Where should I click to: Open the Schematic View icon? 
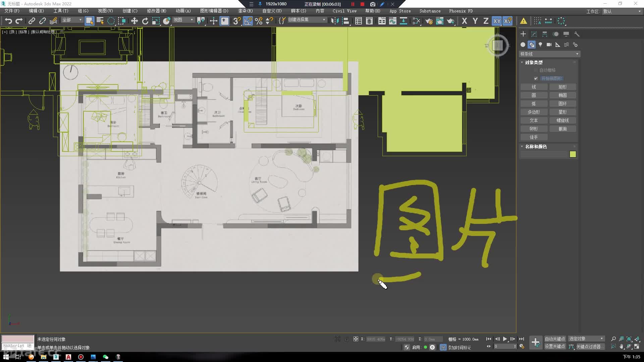[x=404, y=21]
